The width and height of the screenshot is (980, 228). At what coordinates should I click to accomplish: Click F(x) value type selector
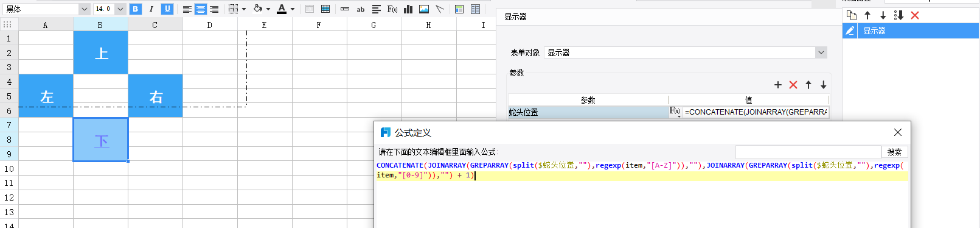point(675,112)
